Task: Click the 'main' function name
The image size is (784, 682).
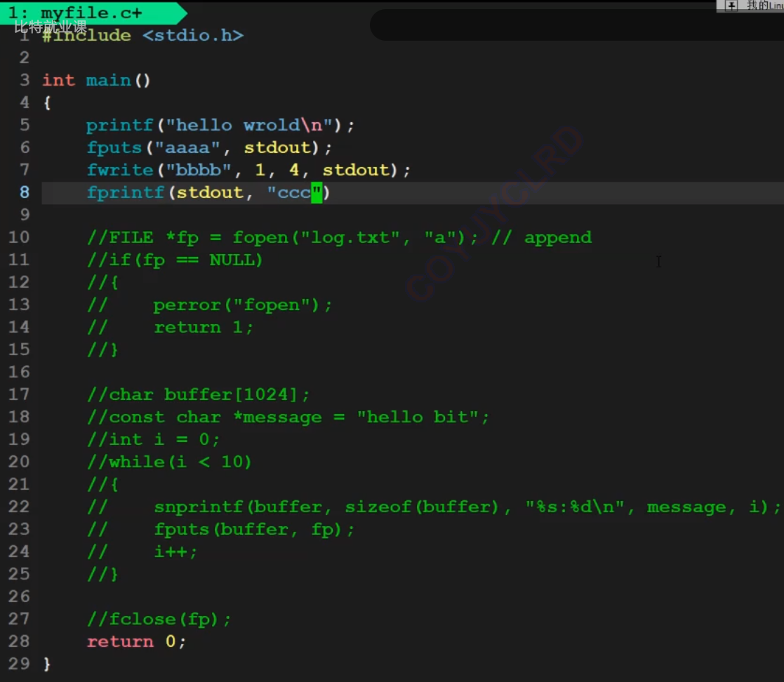Action: 108,81
